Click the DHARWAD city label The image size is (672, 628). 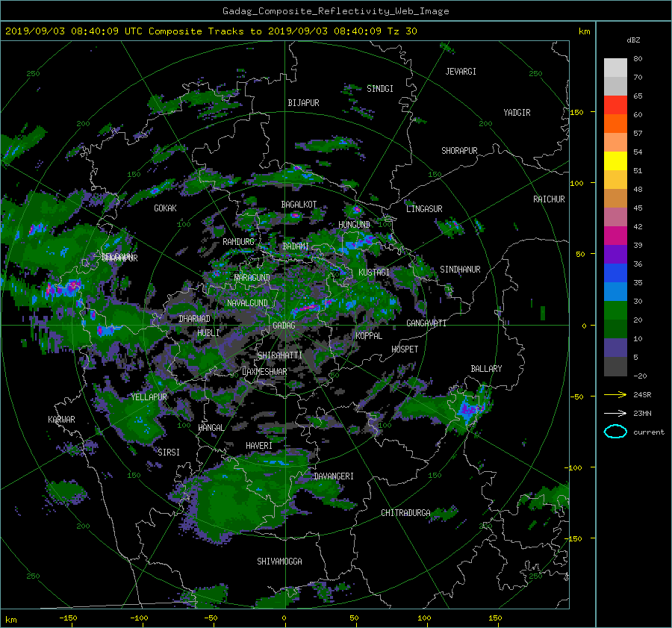click(194, 319)
